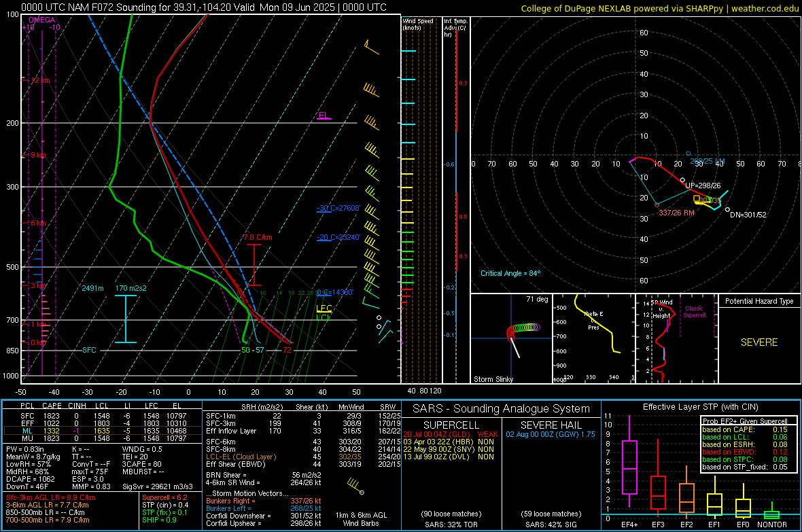Click the Potential Hazard Type header

click(759, 301)
